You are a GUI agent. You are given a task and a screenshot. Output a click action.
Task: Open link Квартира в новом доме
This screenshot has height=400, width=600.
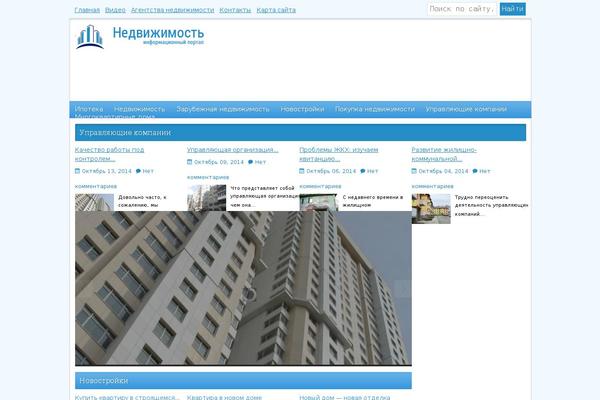[225, 397]
